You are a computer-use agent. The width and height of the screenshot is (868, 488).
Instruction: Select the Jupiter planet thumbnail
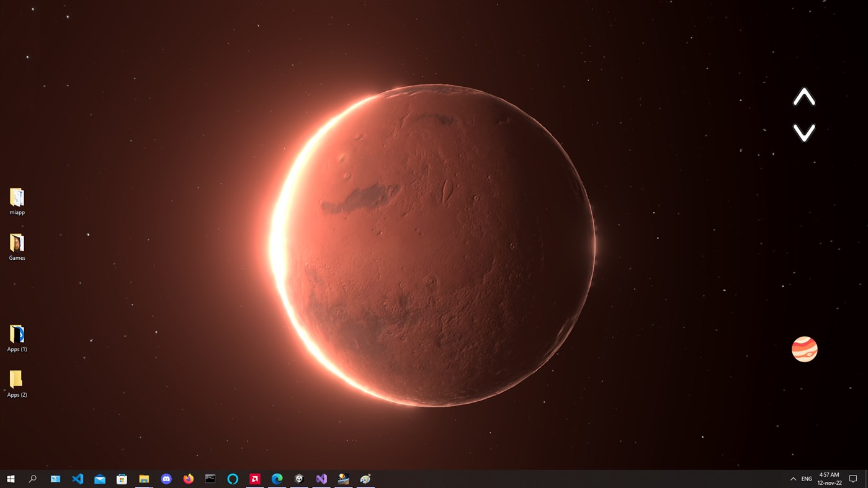804,348
